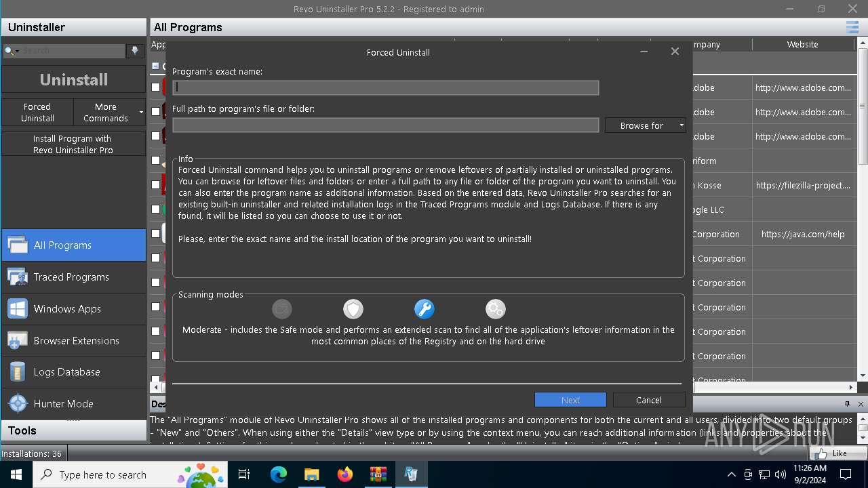Tick the checkbox in the Piriform row
Screen dimensions: 868x488
coord(156,161)
